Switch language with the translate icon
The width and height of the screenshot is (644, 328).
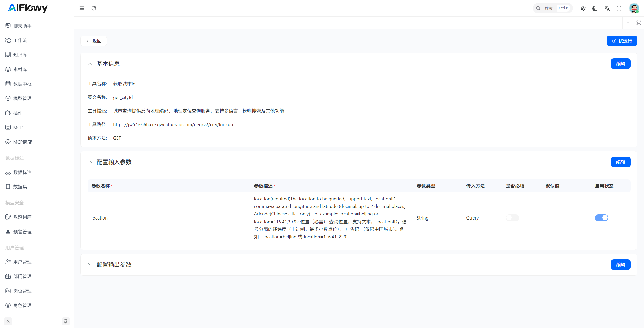tap(607, 8)
